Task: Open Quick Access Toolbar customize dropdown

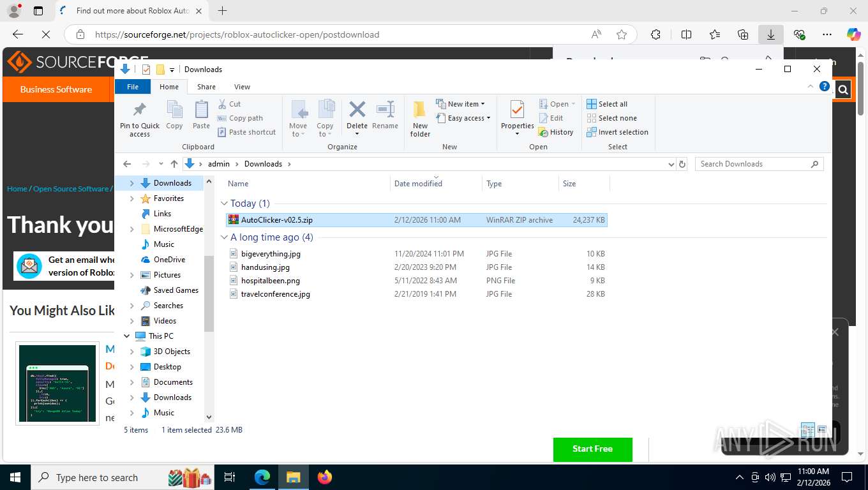Action: tap(172, 70)
